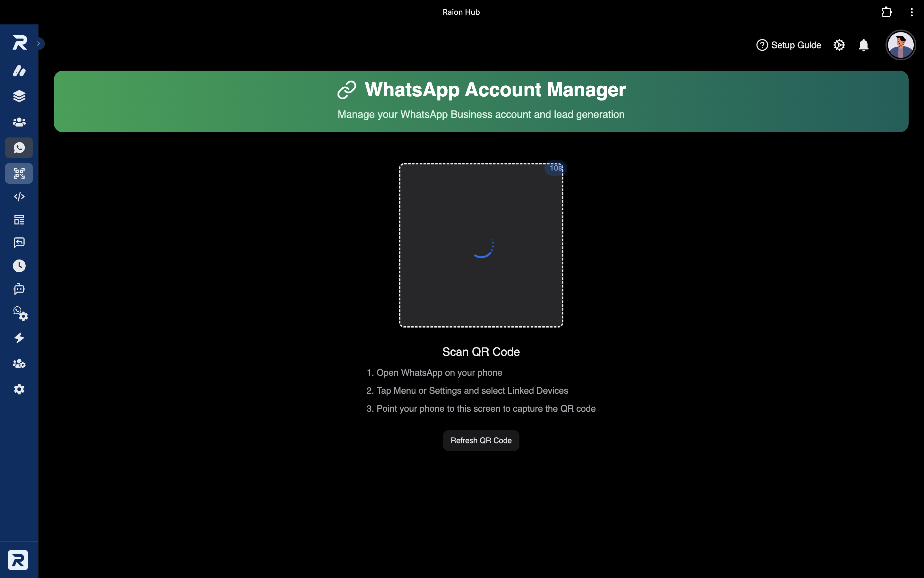Select the WhatsApp chat bubble sidebar icon

pos(19,148)
